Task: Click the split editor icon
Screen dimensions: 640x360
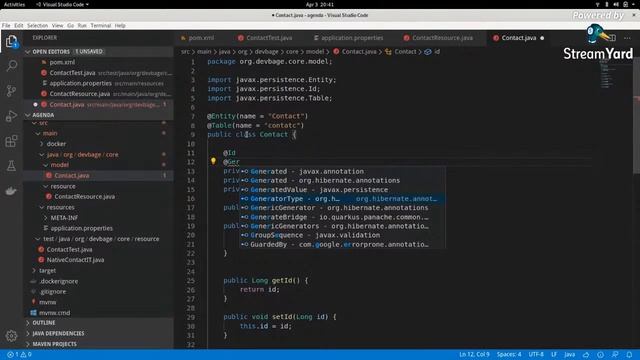Action: (x=612, y=38)
